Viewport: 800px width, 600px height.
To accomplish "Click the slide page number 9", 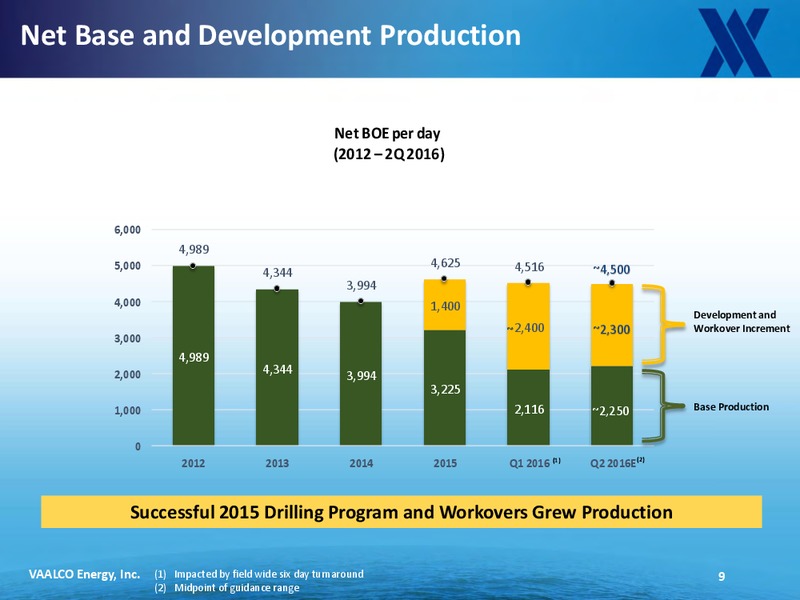I will tap(721, 577).
